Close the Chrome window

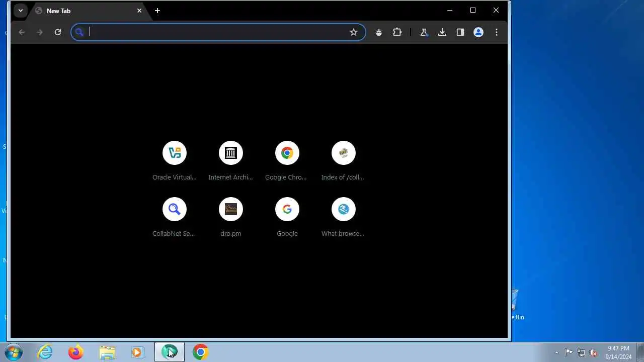[x=496, y=10]
